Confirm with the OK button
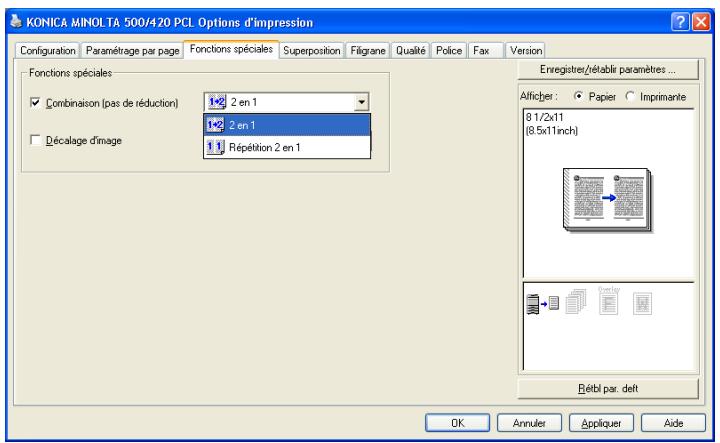The image size is (720, 443). (457, 423)
